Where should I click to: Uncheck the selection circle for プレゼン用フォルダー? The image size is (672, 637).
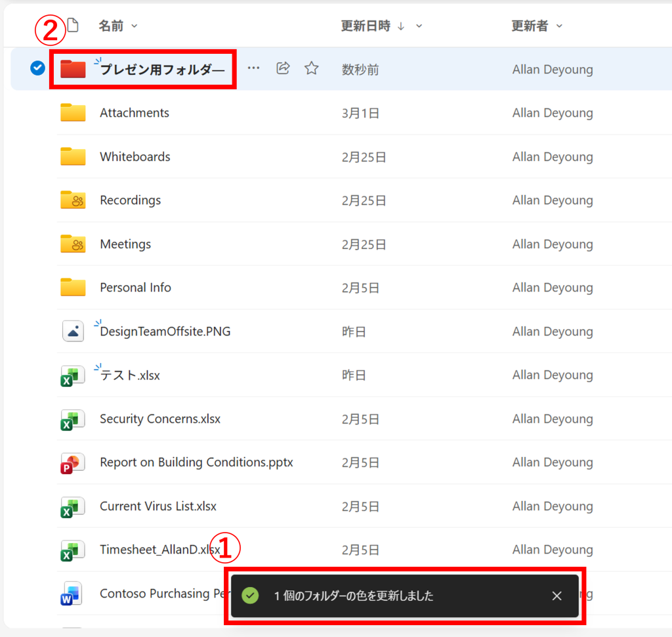click(37, 68)
